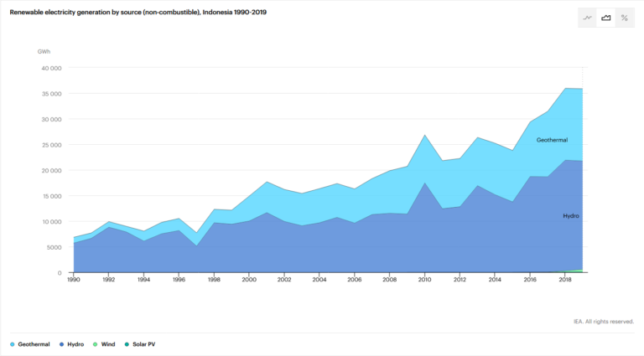Image resolution: width=644 pixels, height=356 pixels.
Task: Click the 40 000 y-axis label
Action: click(x=50, y=68)
